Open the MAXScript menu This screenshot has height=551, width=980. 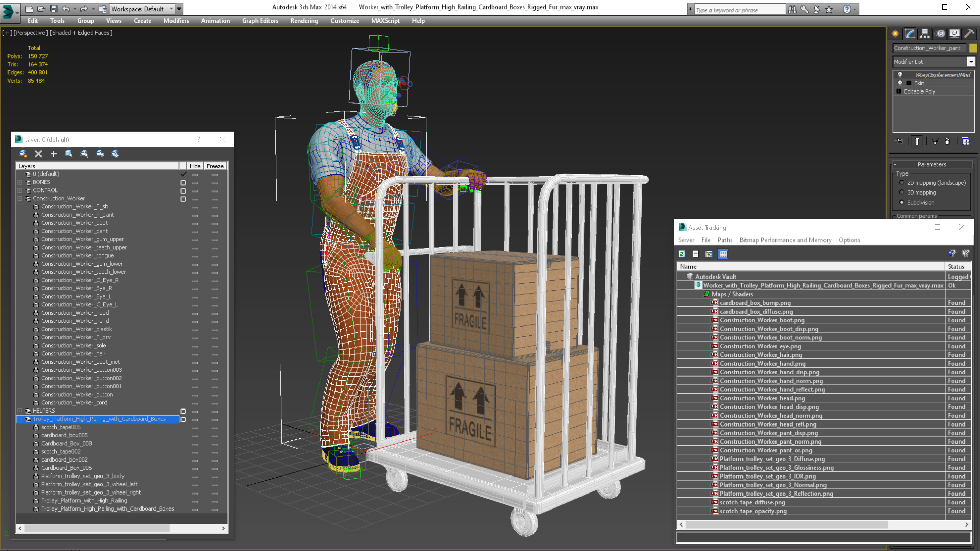coord(386,21)
